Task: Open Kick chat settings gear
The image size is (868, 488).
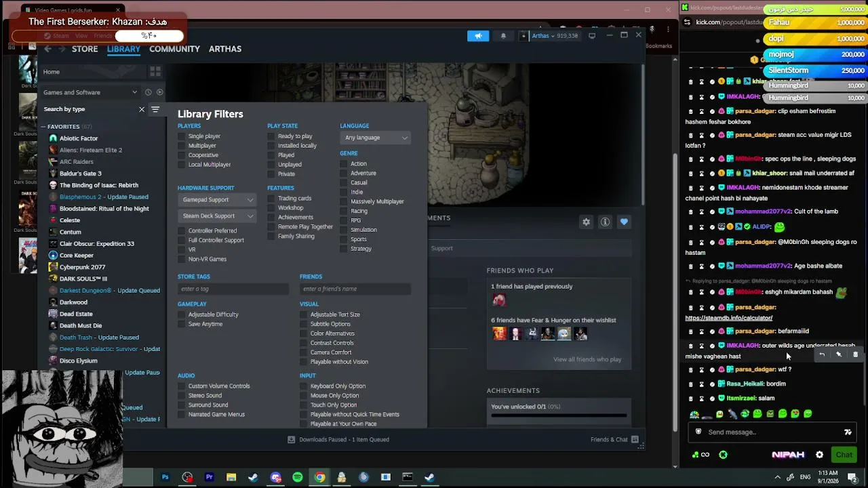Action: point(819,455)
